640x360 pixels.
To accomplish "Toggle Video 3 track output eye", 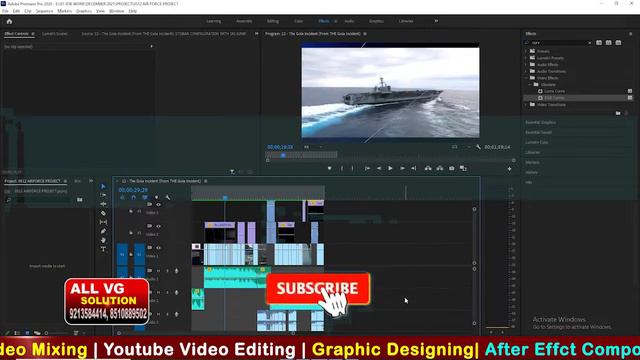I will [x=158, y=204].
